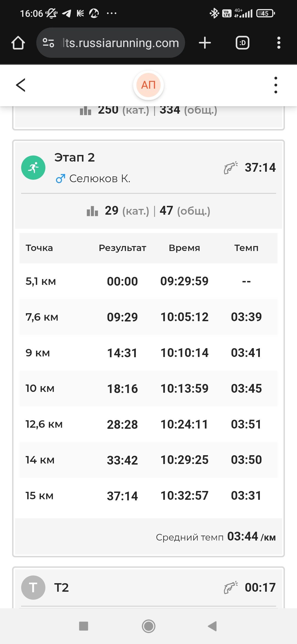Image resolution: width=297 pixels, height=644 pixels.
Task: Click the Результат column header
Action: coord(122,248)
